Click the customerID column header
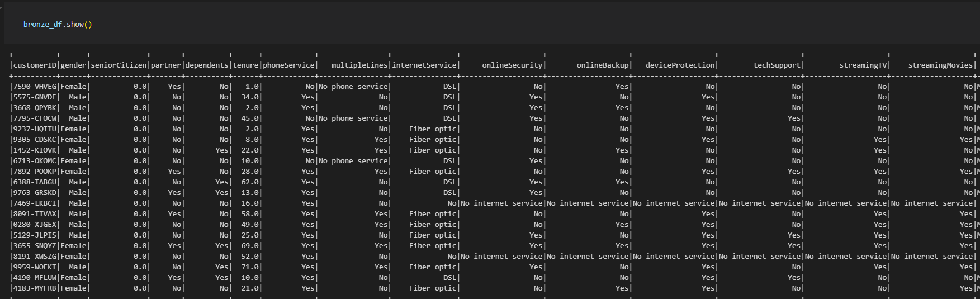This screenshot has height=299, width=980. (x=35, y=65)
